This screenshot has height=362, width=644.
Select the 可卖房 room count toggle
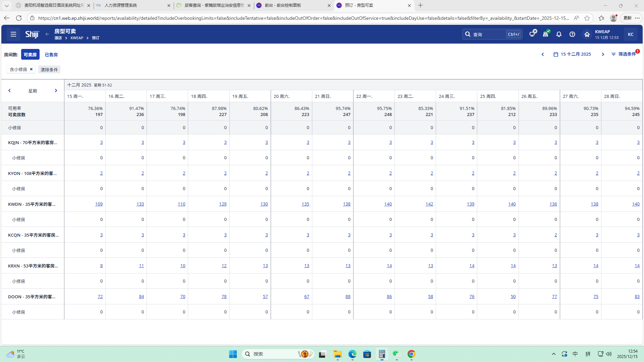click(x=30, y=55)
